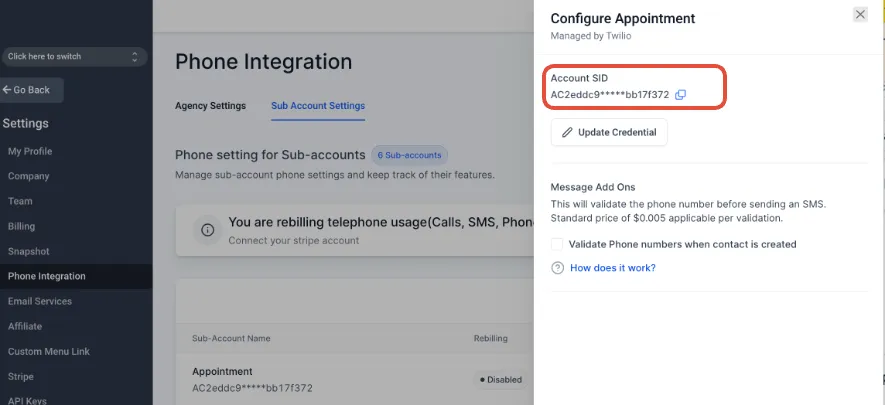Open Custom Menu Link settings
This screenshot has height=405, width=885.
49,352
